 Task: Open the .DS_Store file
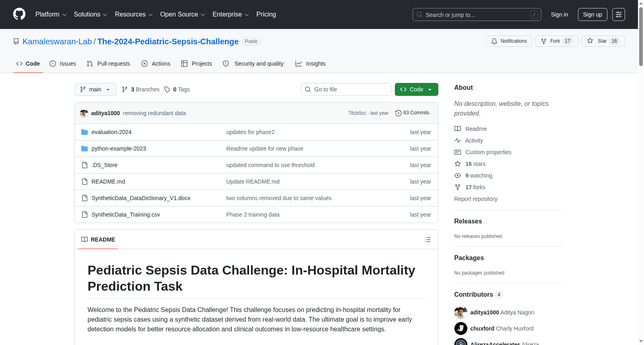point(105,165)
